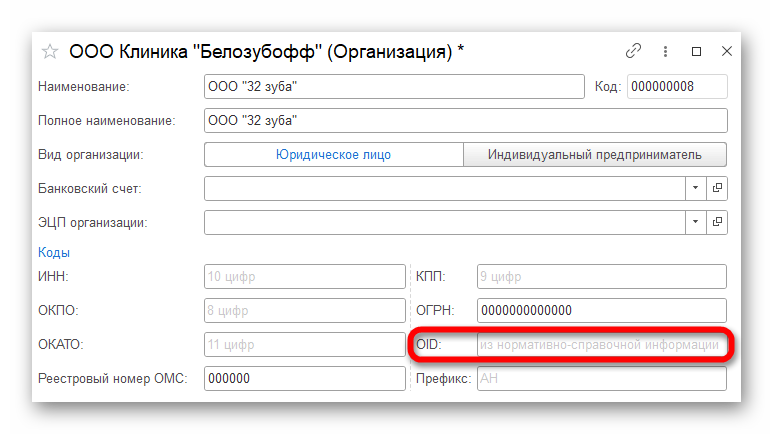The width and height of the screenshot is (773, 434).
Task: Select Юридическое лицо organization type
Action: point(334,154)
